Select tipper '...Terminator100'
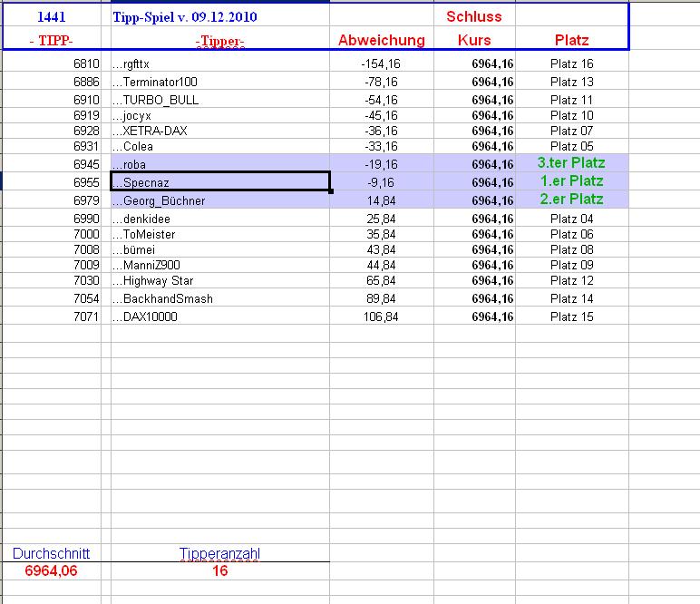The width and height of the screenshot is (700, 604). [x=155, y=83]
